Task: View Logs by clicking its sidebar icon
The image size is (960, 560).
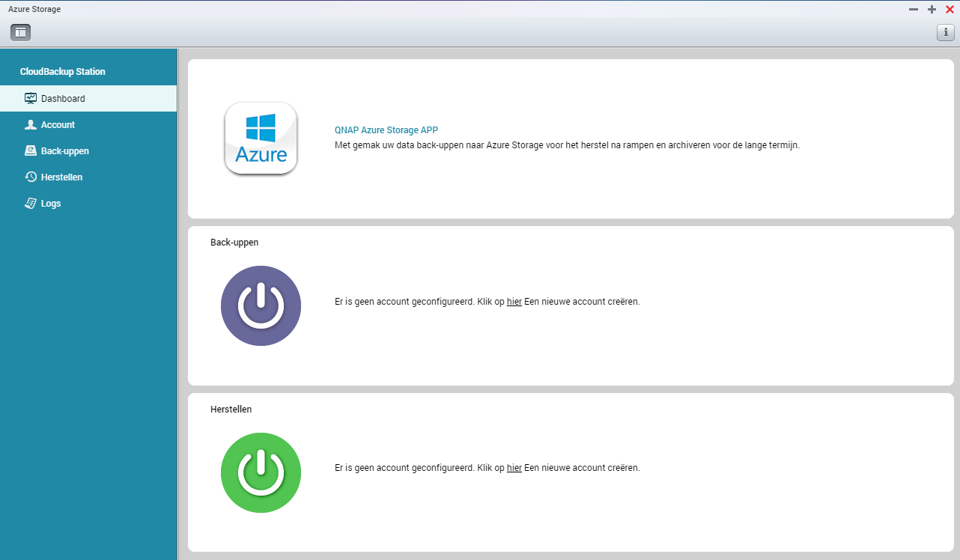Action: [x=29, y=203]
